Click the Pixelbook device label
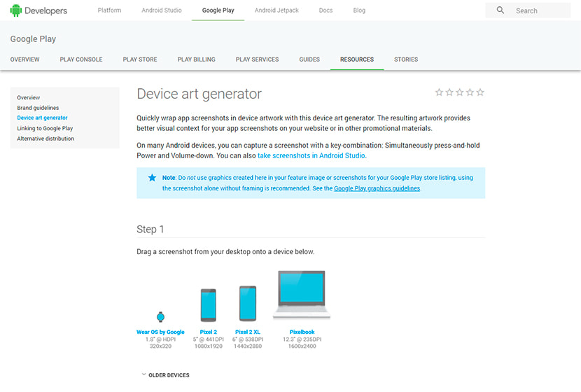 click(302, 332)
